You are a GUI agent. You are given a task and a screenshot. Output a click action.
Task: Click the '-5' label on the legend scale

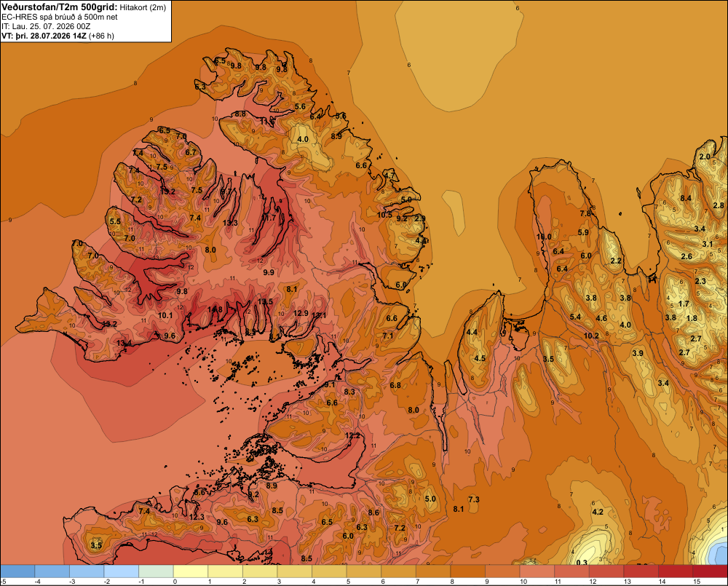(x=3, y=582)
